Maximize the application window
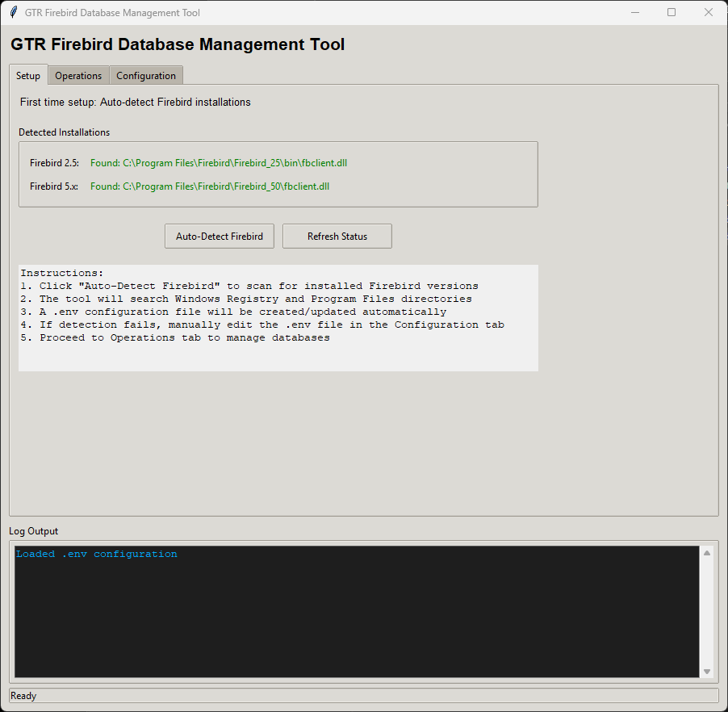The width and height of the screenshot is (728, 712). point(672,13)
